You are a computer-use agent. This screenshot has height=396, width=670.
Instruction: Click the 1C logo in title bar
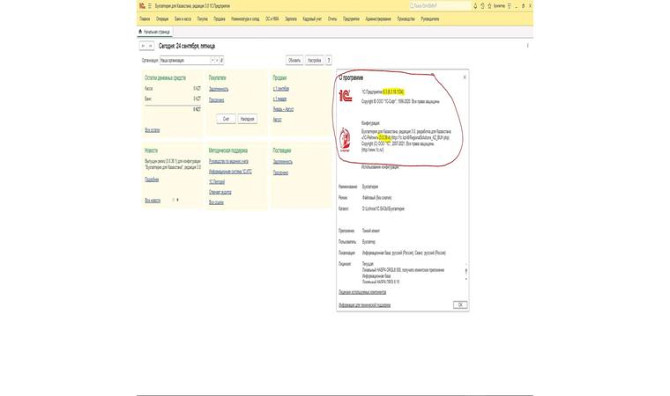[x=142, y=6]
